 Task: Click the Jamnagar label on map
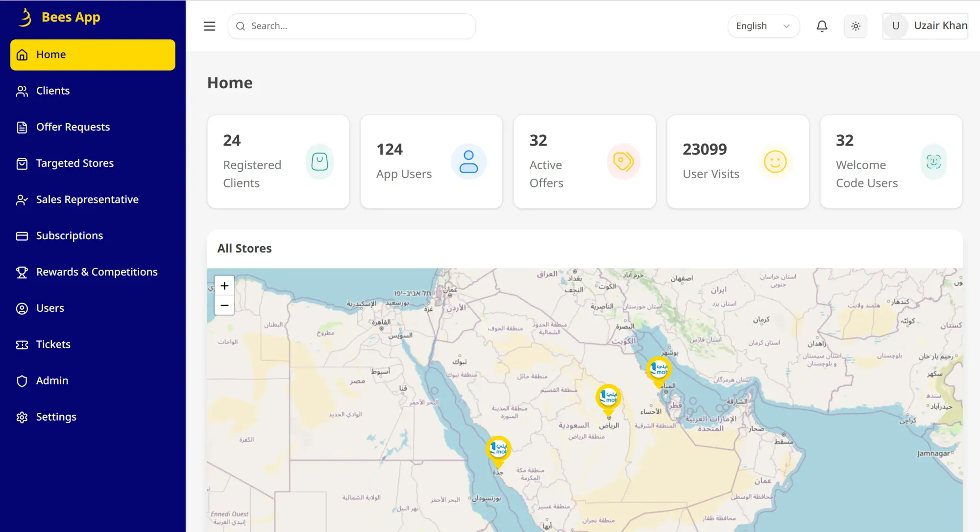(x=933, y=454)
